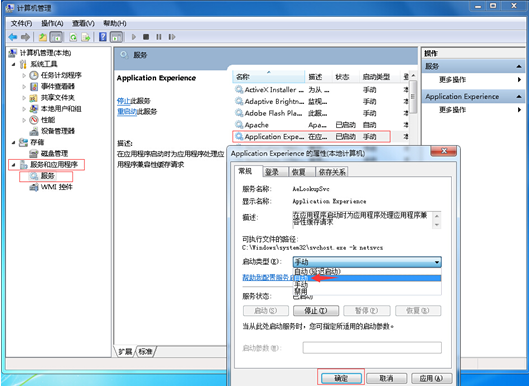Screen dimensions: 529x386
Task: Close the Application Experience properties dialog
Action: coord(444,151)
